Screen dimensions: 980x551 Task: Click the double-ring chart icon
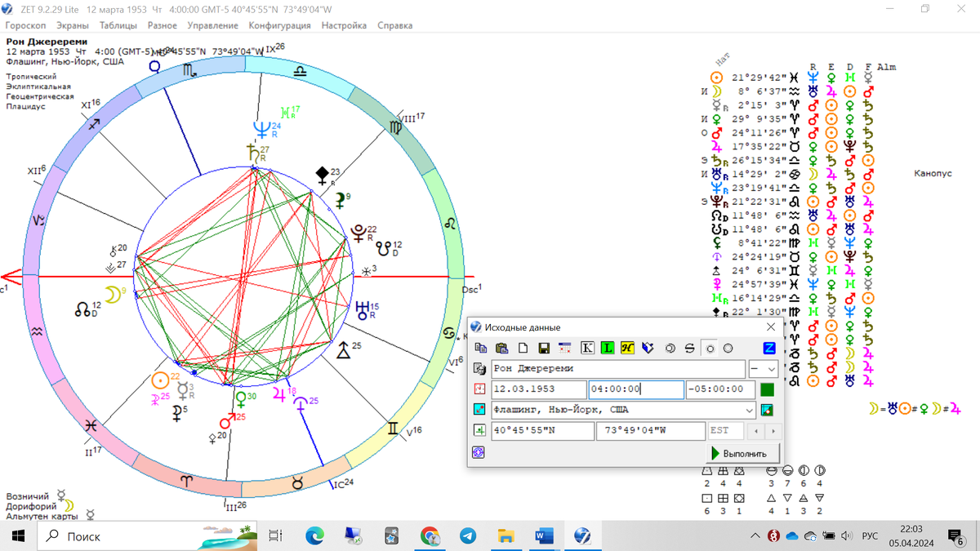pos(670,348)
